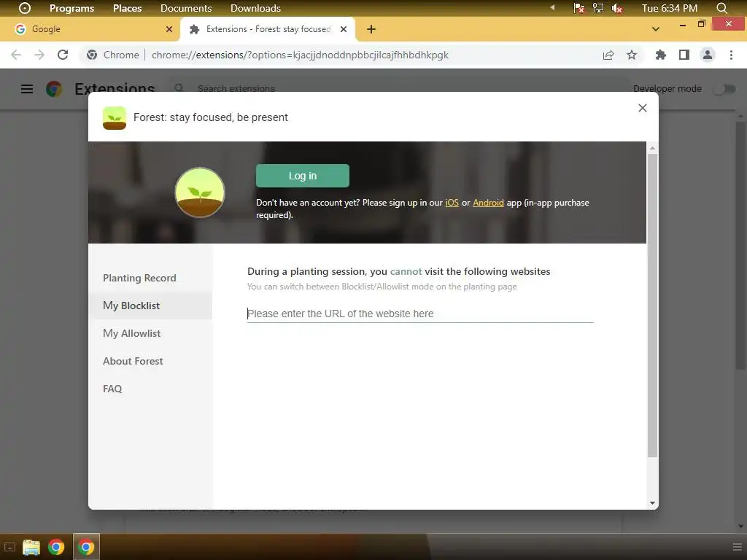Click the Log in button
This screenshot has height=560, width=747.
click(303, 176)
